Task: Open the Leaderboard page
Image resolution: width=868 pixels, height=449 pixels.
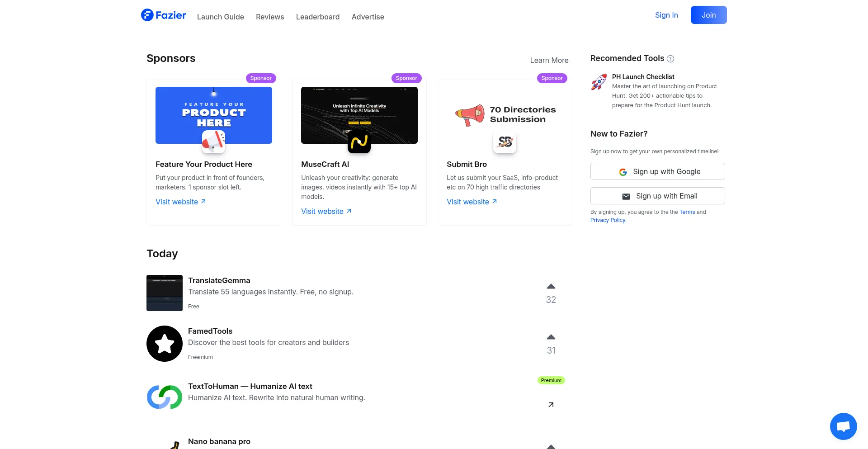Action: click(x=318, y=17)
